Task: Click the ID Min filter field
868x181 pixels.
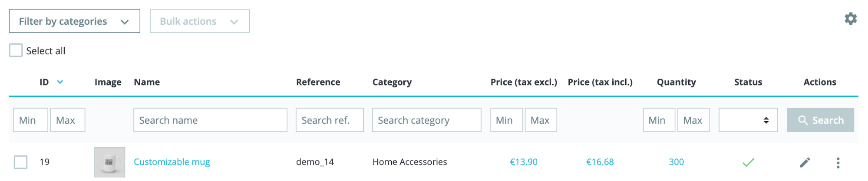Action: tap(30, 120)
